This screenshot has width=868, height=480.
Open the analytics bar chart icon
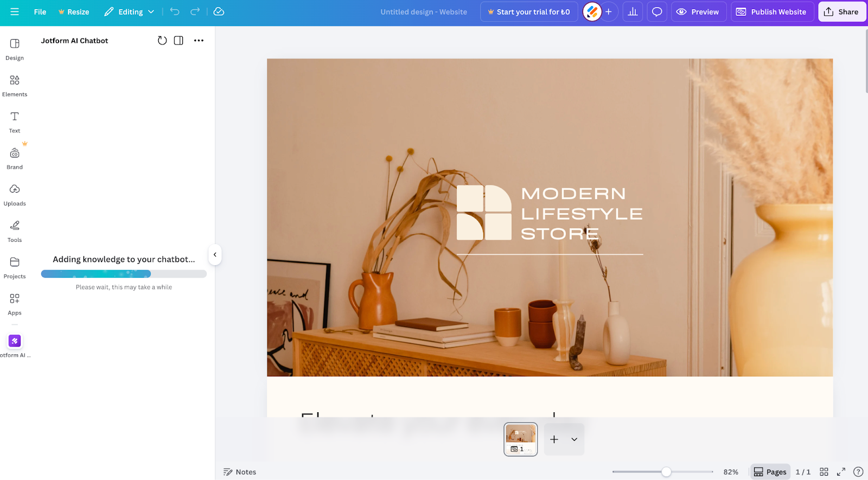click(x=633, y=11)
